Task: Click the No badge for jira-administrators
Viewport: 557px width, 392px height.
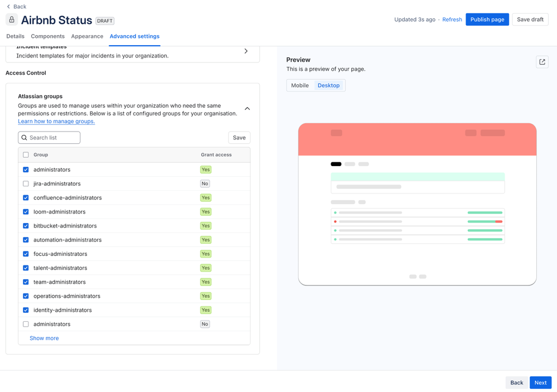Action: [x=205, y=184]
